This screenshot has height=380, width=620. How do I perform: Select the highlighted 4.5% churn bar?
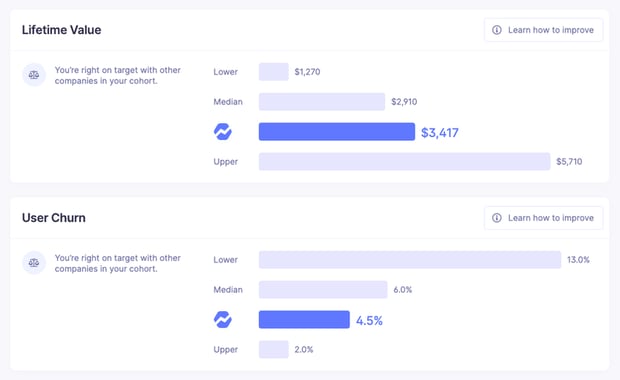pyautogui.click(x=304, y=320)
